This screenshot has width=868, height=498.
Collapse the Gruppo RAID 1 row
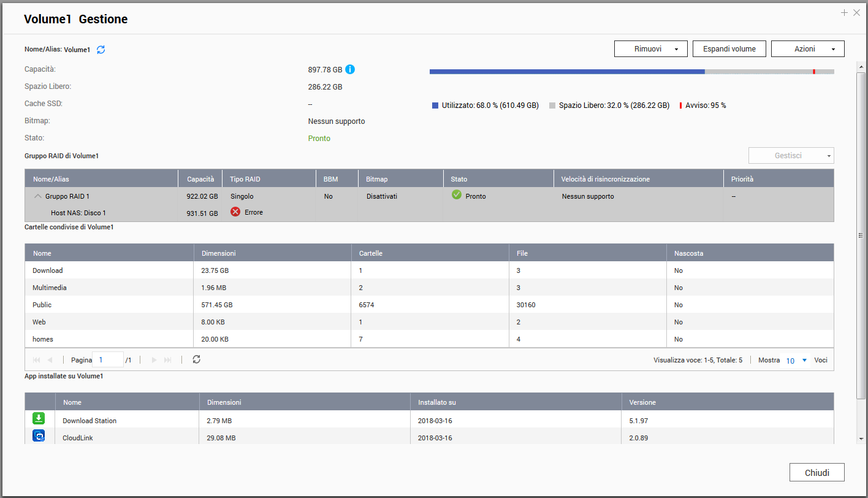coord(38,196)
